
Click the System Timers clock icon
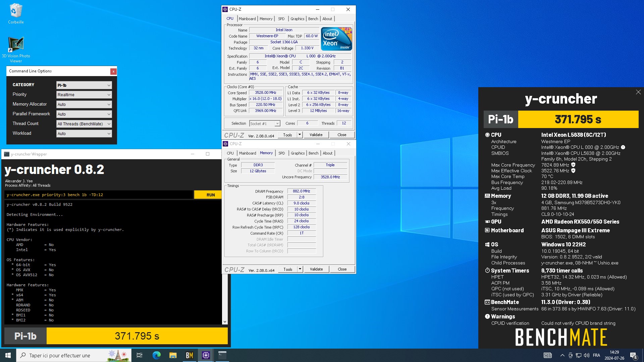point(487,270)
